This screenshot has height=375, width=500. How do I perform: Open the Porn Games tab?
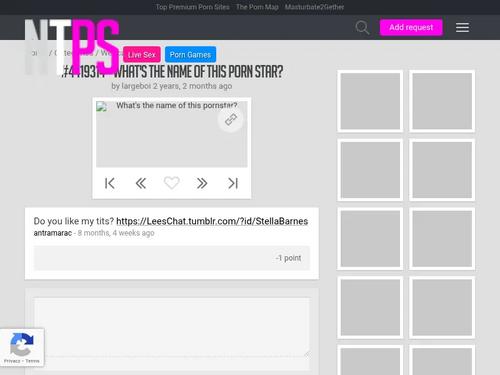pos(190,55)
